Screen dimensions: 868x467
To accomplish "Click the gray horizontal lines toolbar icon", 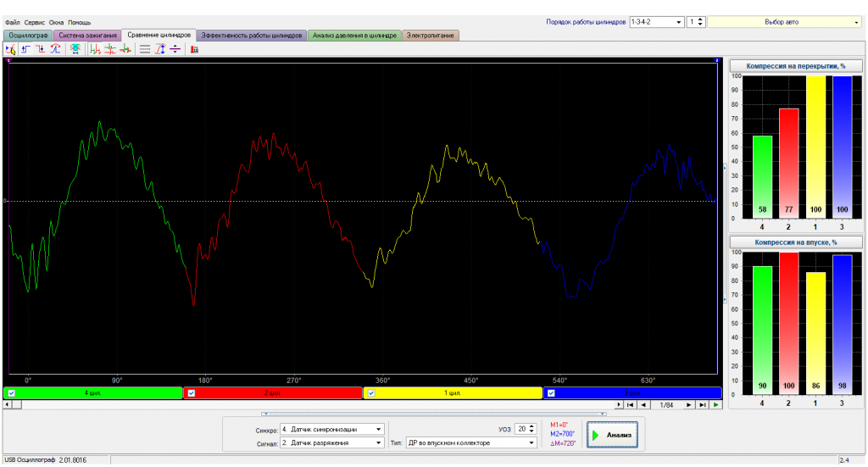I will tap(145, 49).
